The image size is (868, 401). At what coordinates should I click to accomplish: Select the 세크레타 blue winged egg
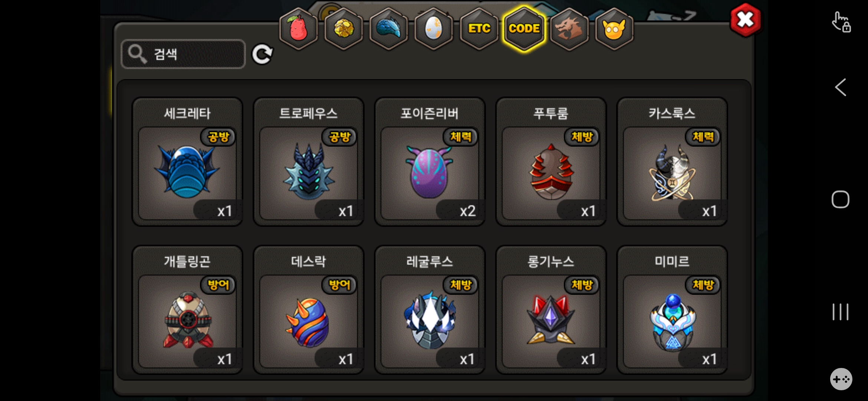click(x=187, y=162)
